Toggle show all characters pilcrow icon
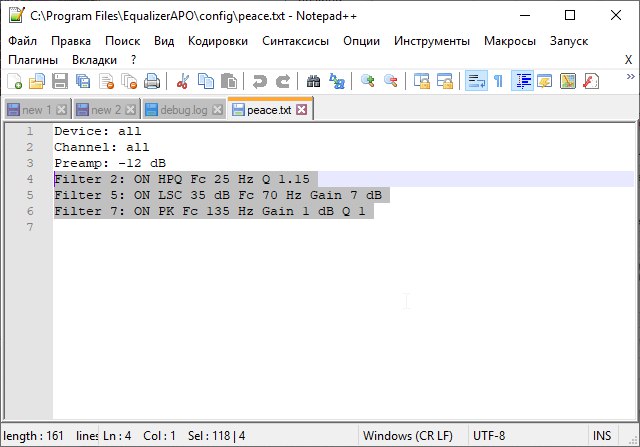 (498, 81)
